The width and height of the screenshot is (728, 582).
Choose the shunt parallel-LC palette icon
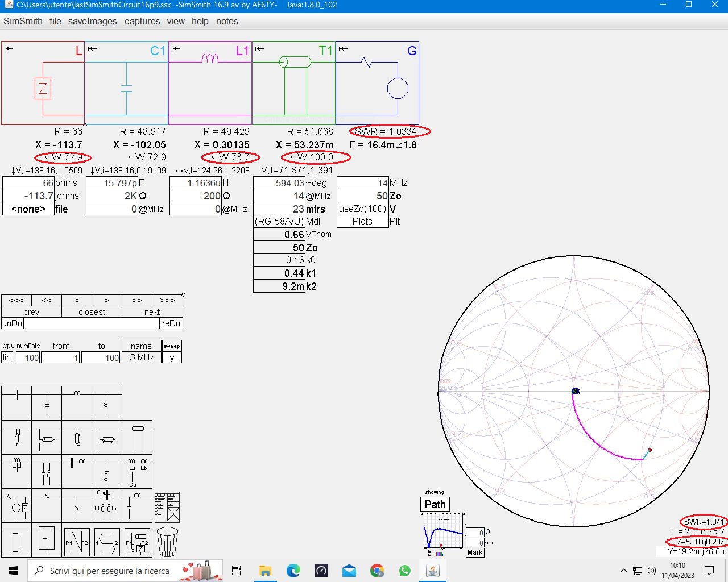pos(47,470)
